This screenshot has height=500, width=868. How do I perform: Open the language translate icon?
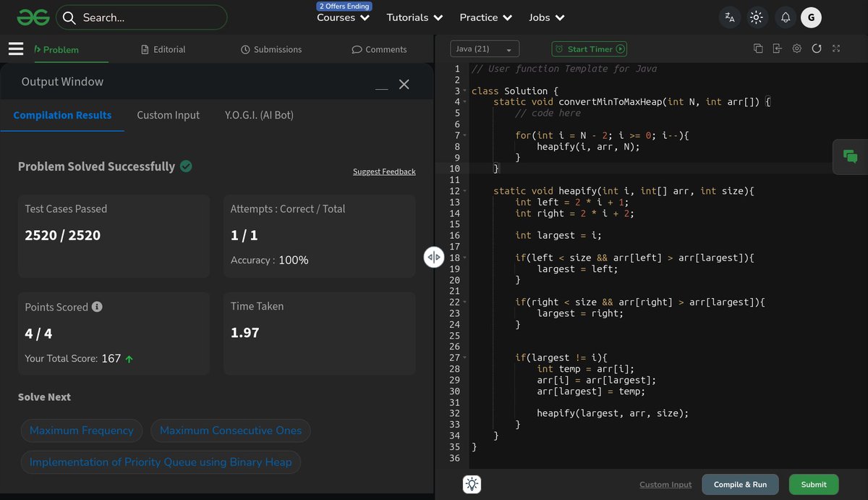(730, 17)
